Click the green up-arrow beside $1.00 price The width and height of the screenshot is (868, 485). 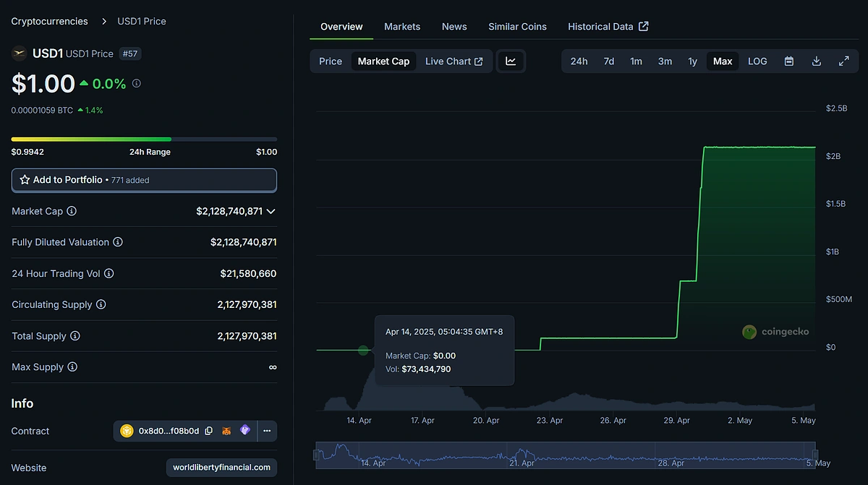84,83
